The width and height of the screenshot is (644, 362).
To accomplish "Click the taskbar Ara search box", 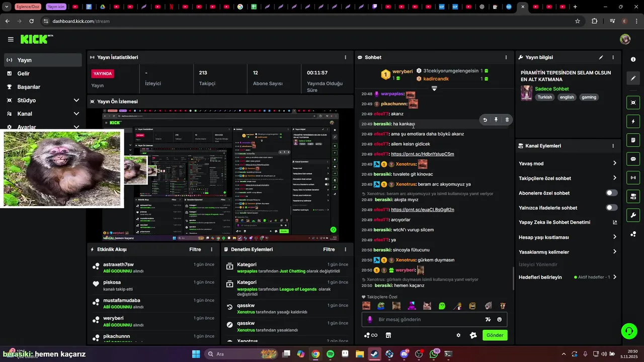I will (x=241, y=354).
